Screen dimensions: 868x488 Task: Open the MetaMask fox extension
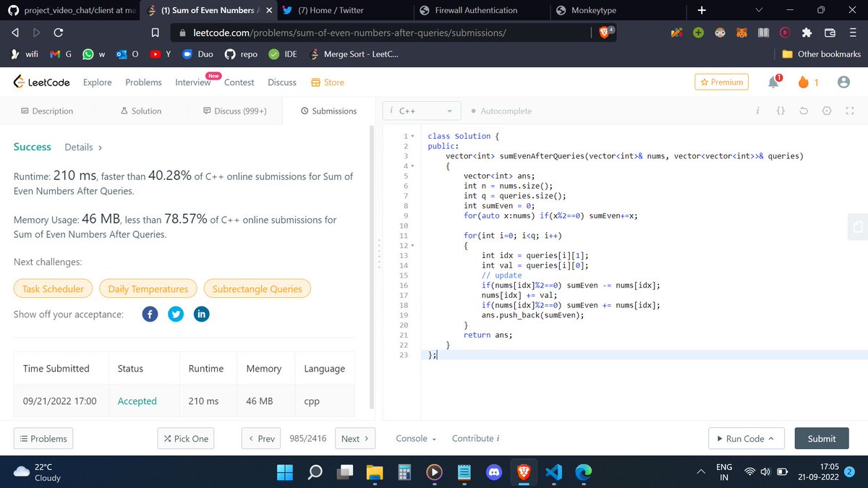[741, 33]
